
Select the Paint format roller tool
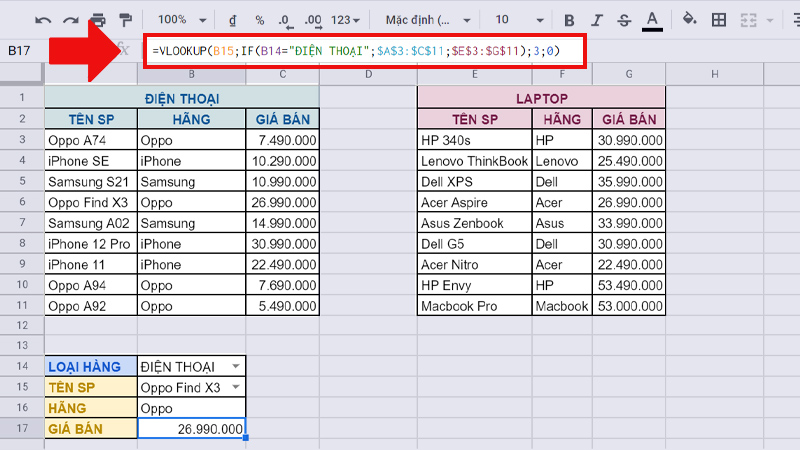click(x=126, y=19)
